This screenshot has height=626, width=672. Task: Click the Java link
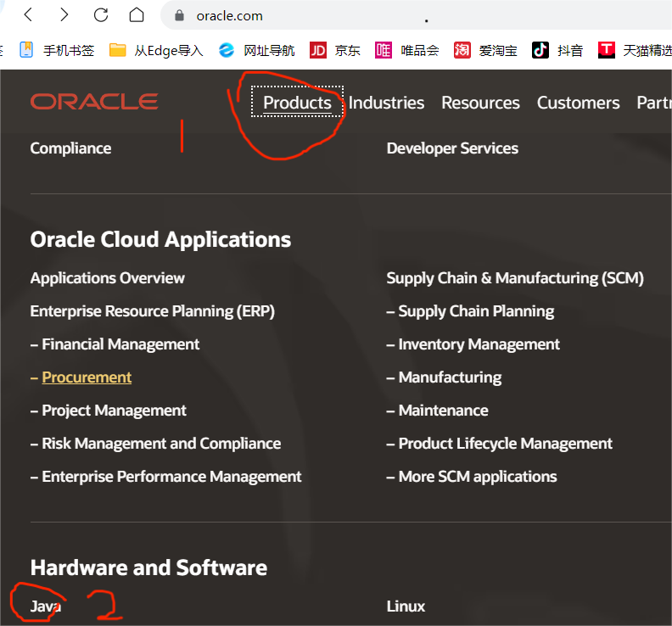pyautogui.click(x=46, y=606)
